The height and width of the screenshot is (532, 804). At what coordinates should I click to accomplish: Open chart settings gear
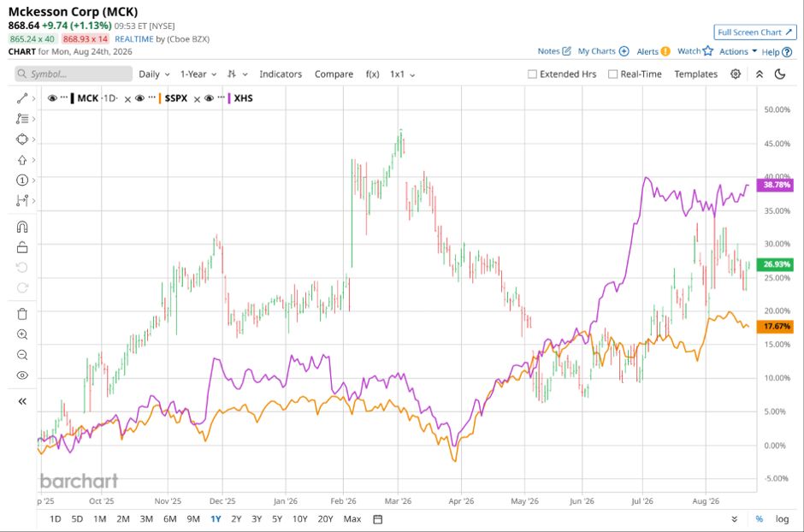[736, 74]
